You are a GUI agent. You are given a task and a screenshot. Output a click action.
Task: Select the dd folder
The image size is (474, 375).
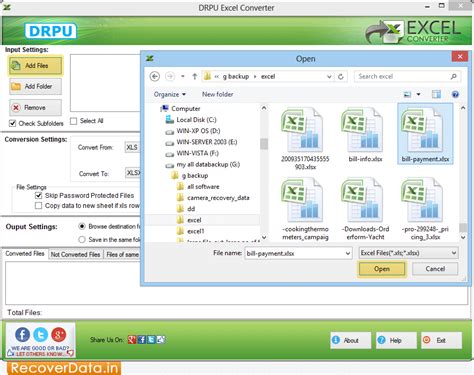coord(186,209)
